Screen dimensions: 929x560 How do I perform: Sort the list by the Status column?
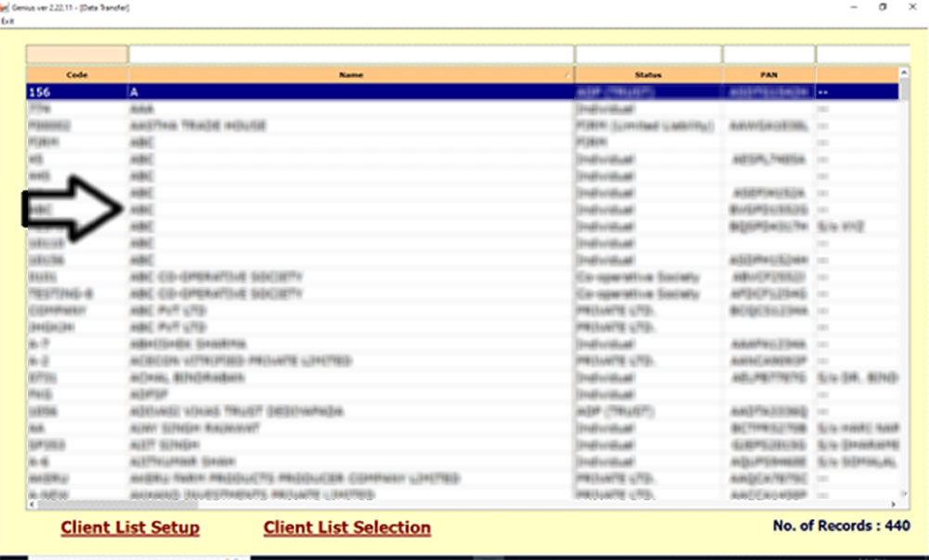(x=649, y=74)
